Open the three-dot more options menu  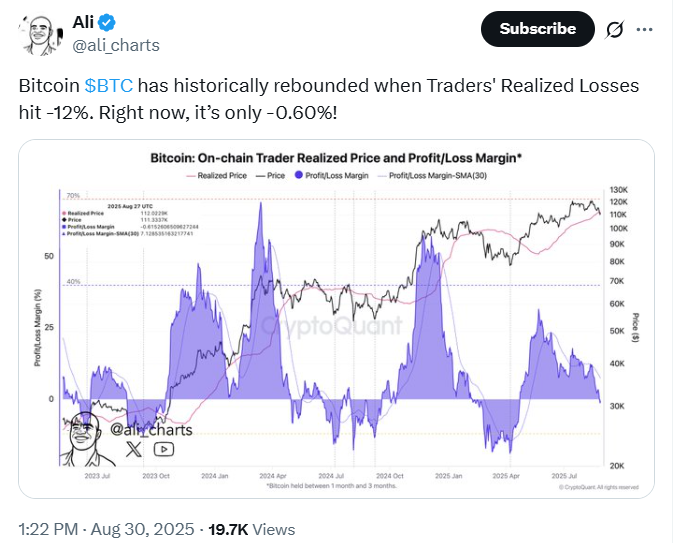pos(644,29)
